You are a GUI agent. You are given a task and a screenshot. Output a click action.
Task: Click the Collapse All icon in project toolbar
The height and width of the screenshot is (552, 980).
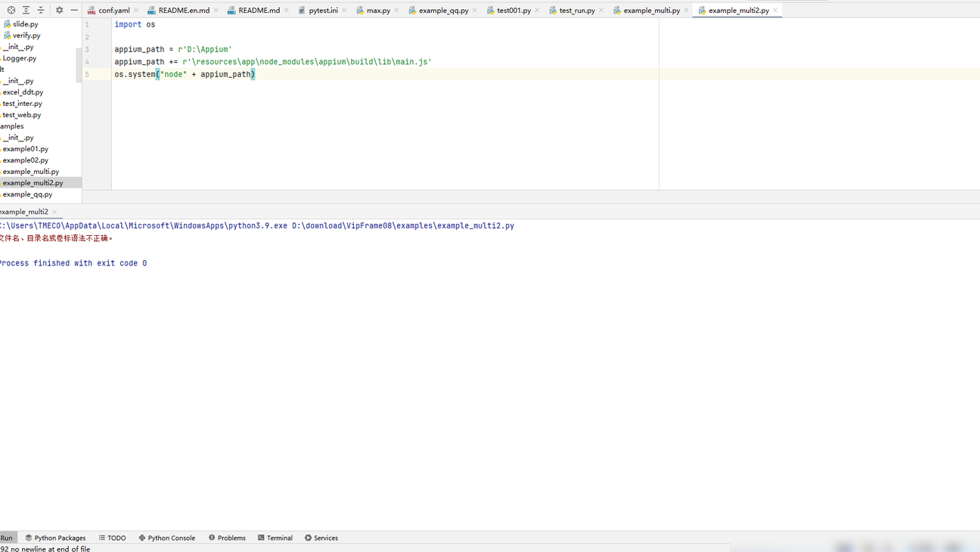41,10
